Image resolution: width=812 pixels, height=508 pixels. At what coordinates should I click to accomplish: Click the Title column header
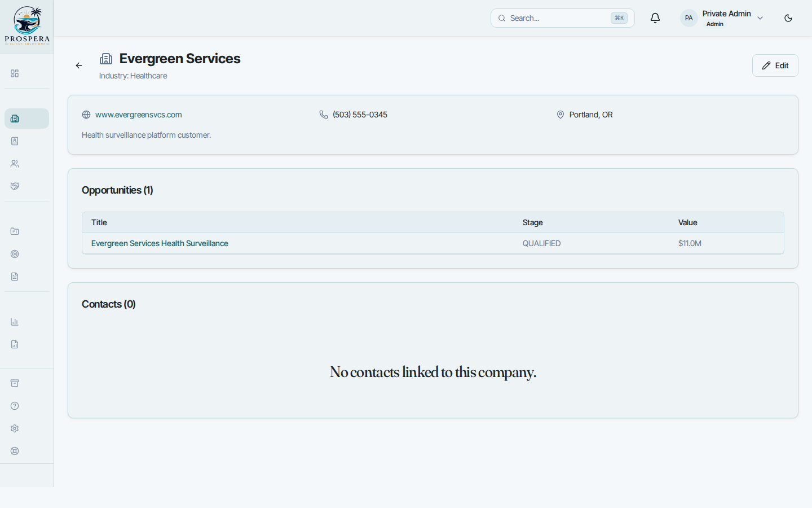pyautogui.click(x=99, y=222)
